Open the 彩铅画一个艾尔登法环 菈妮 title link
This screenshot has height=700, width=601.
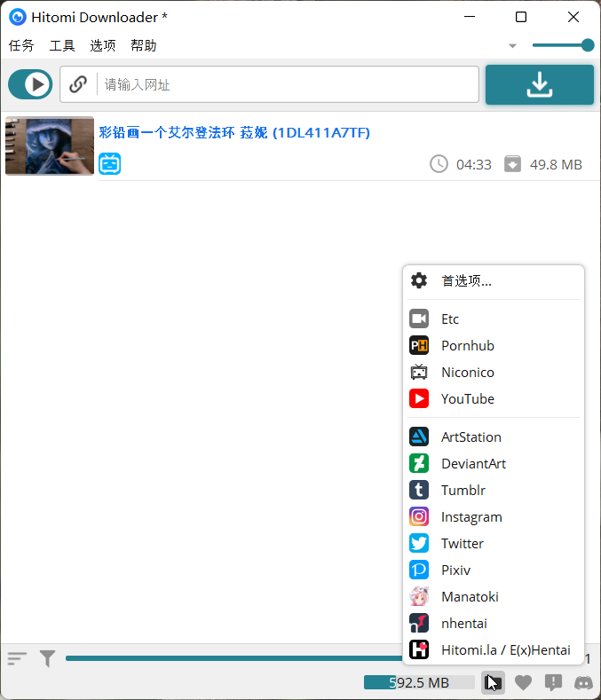(234, 132)
